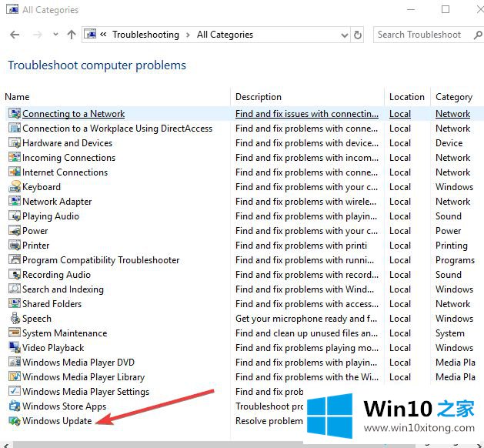This screenshot has height=448, width=484.
Task: Click the Playing Audio icon
Action: pos(15,216)
